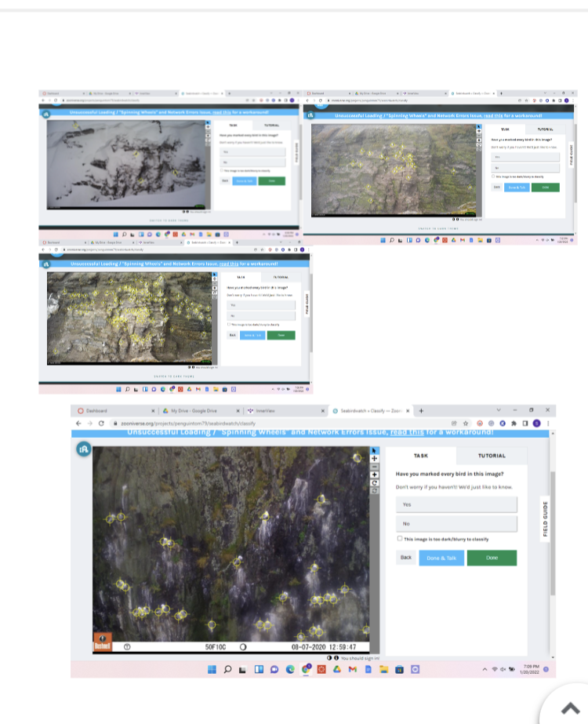The width and height of the screenshot is (588, 724).
Task: Select the Seabirdwatch Classify tab in large screenshot
Action: point(372,410)
